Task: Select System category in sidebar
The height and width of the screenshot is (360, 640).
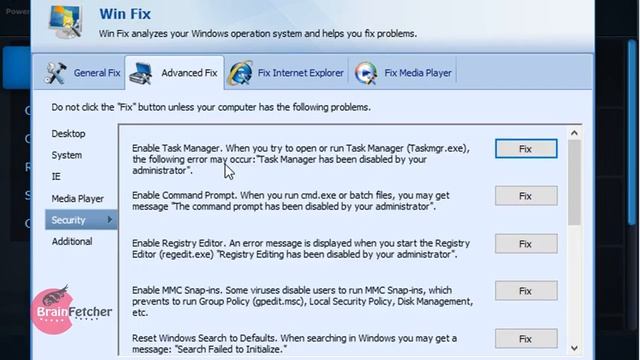Action: tap(67, 156)
